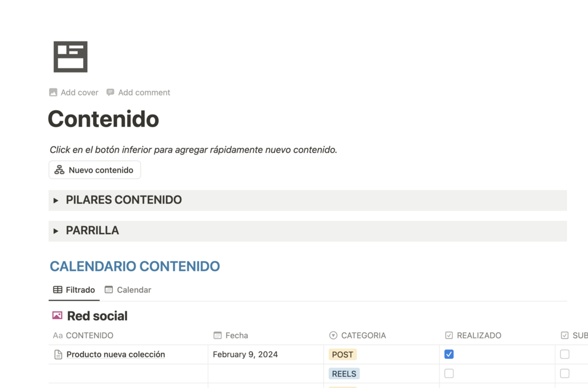Image resolution: width=588 pixels, height=388 pixels.
Task: Uncheck REALIZADO for Producto nueva colección
Action: (x=449, y=354)
